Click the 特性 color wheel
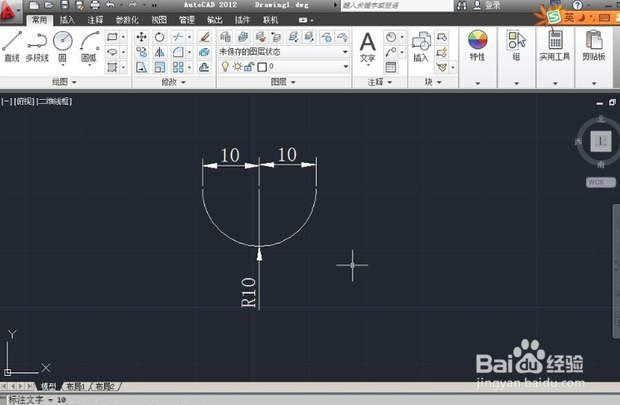Image resolution: width=620 pixels, height=405 pixels. (478, 40)
